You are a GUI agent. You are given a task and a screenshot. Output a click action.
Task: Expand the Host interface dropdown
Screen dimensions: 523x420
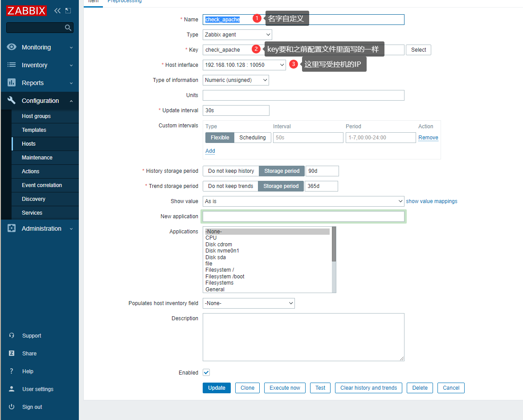click(x=244, y=65)
